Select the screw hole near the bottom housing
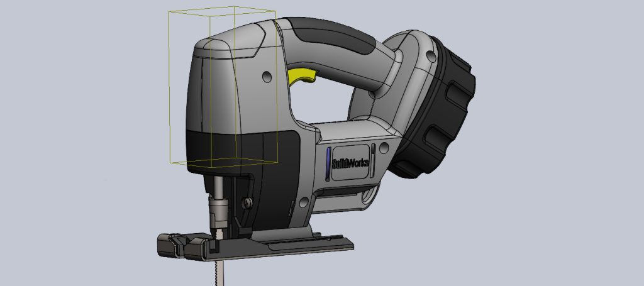Screen dimensions: 644x286 click(x=306, y=201)
